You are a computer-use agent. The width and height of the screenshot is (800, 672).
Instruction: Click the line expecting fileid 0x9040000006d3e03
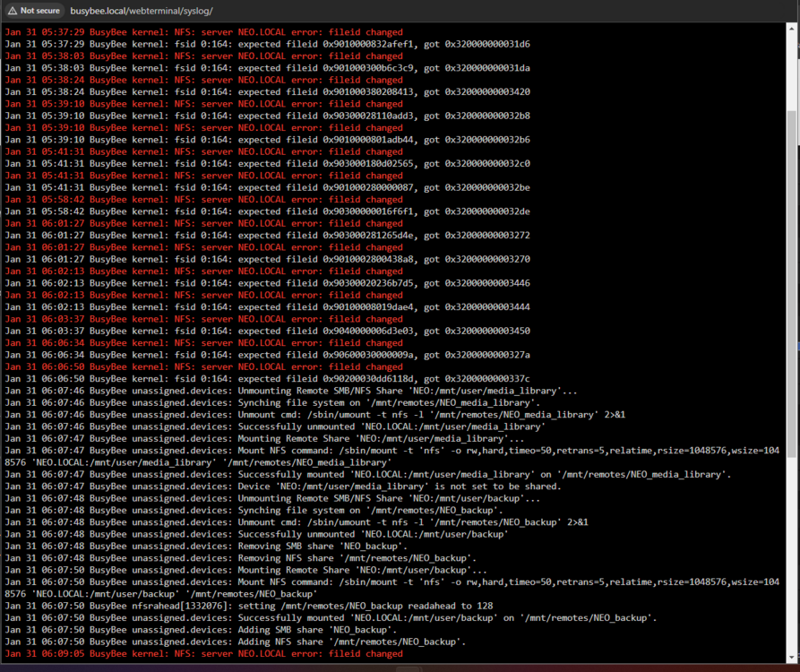[x=267, y=332]
